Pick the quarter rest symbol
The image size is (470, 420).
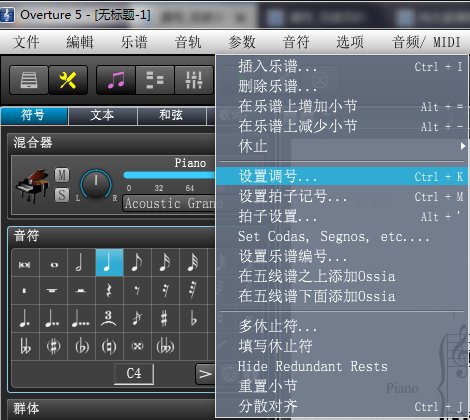[x=109, y=290]
